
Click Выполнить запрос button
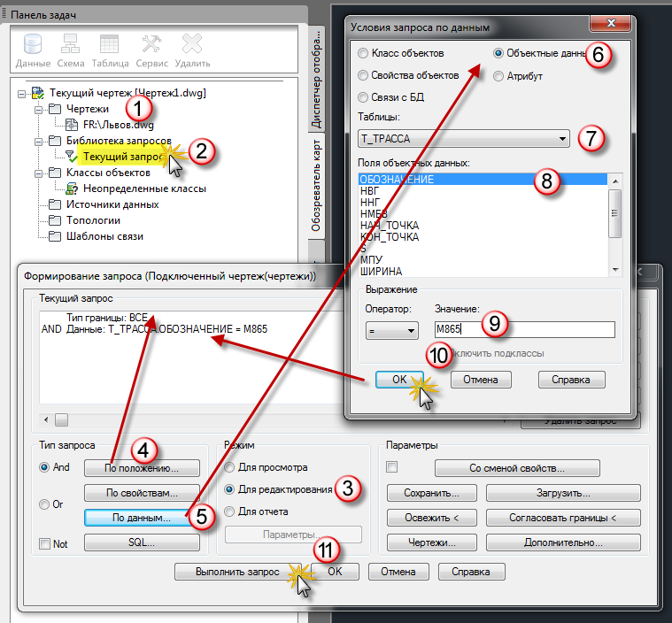pyautogui.click(x=238, y=572)
